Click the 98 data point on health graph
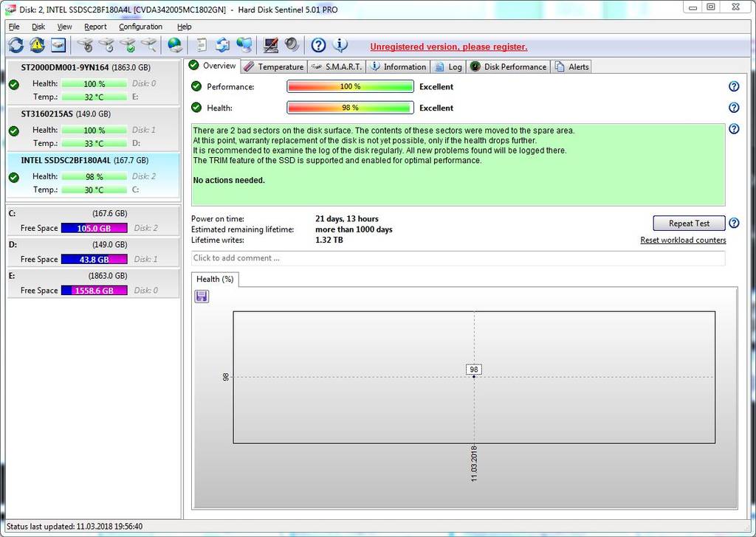The image size is (756, 537). [x=474, y=376]
